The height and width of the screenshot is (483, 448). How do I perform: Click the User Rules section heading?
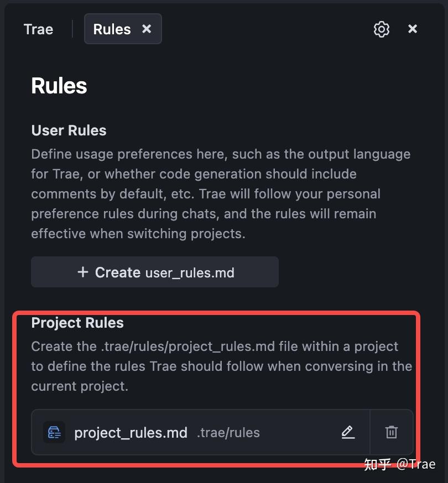69,130
